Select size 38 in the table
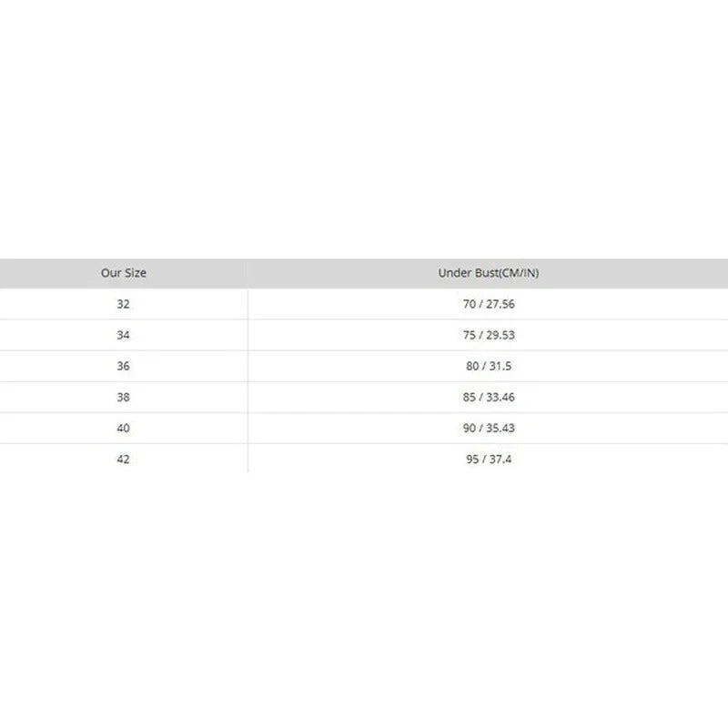Viewport: 728px width, 728px height. tap(124, 397)
